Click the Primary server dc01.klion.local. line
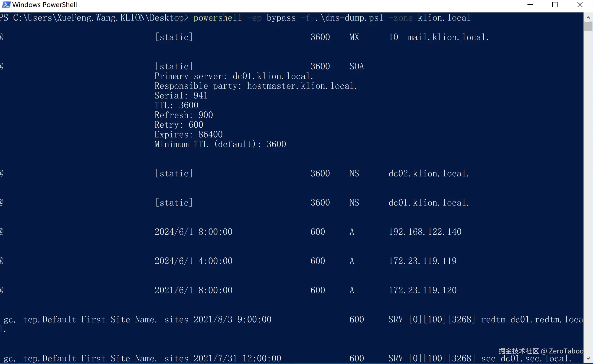Image resolution: width=593 pixels, height=364 pixels. pos(234,76)
